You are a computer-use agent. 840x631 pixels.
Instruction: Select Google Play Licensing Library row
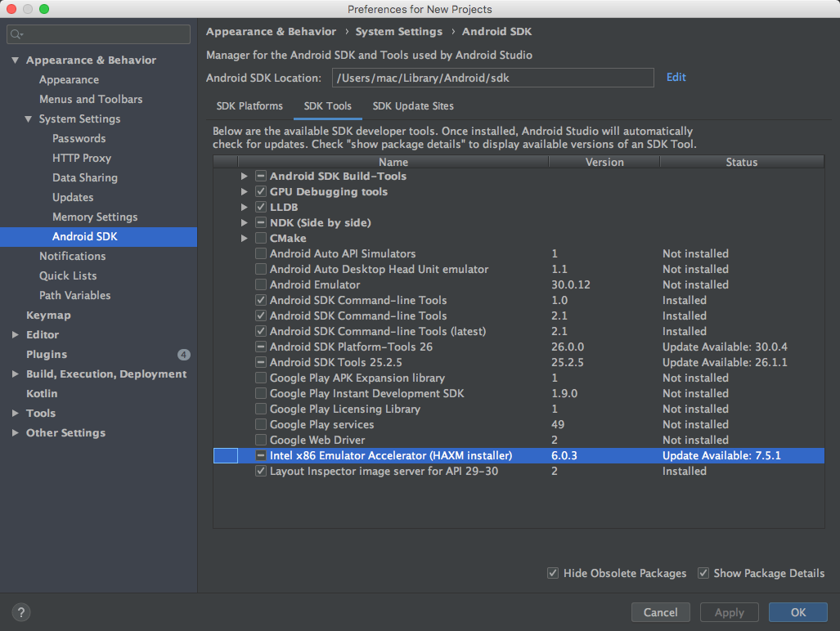pyautogui.click(x=519, y=409)
